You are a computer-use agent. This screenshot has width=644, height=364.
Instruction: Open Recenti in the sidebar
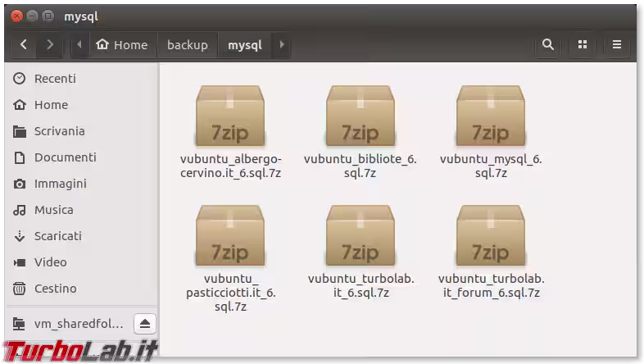pyautogui.click(x=81, y=79)
